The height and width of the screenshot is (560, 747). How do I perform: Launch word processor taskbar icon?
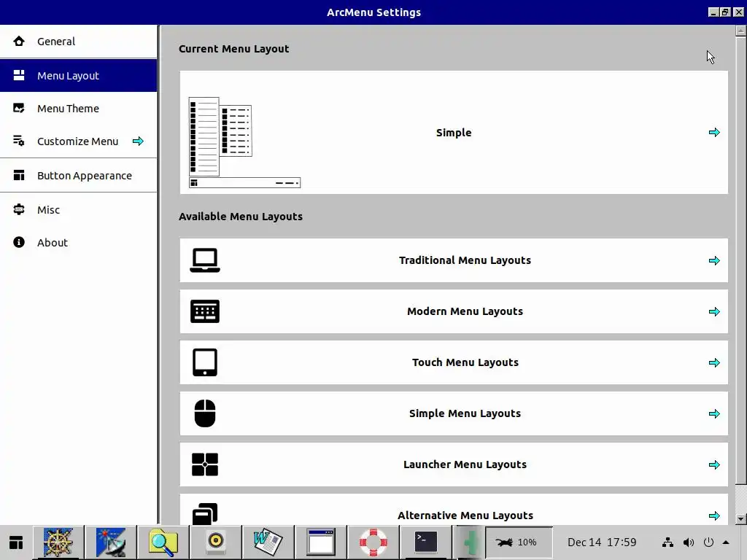(x=268, y=542)
